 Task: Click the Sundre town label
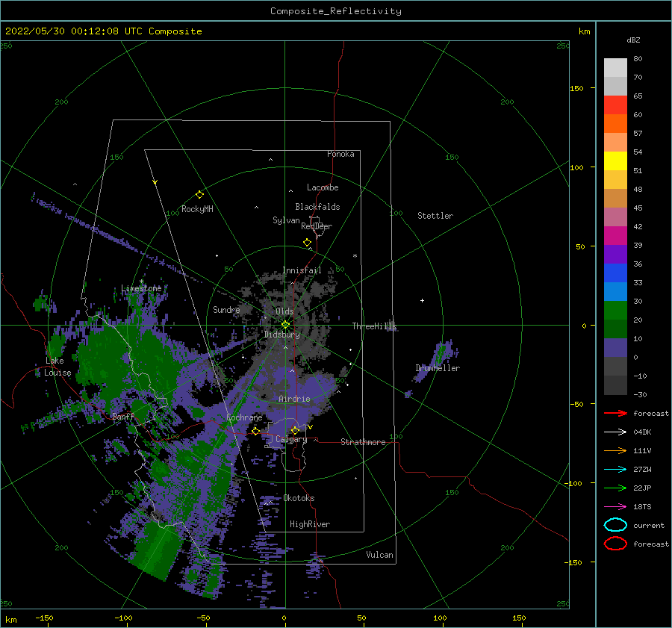(226, 309)
